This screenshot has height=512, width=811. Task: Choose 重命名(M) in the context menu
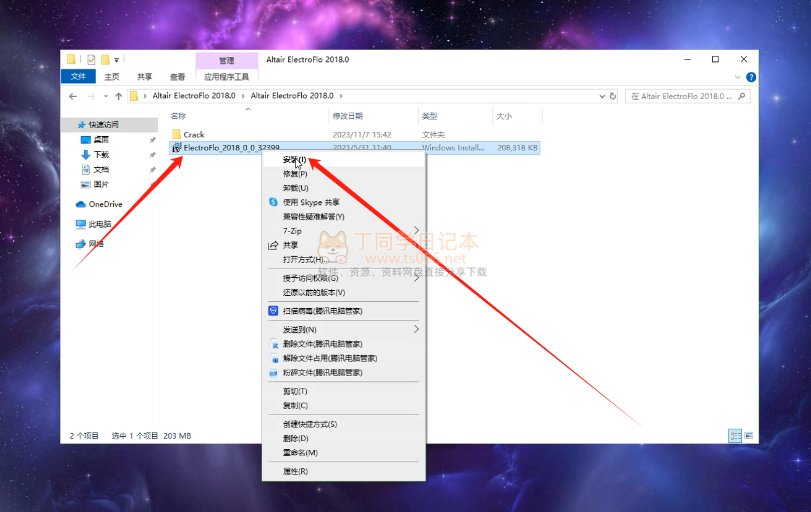click(x=344, y=453)
